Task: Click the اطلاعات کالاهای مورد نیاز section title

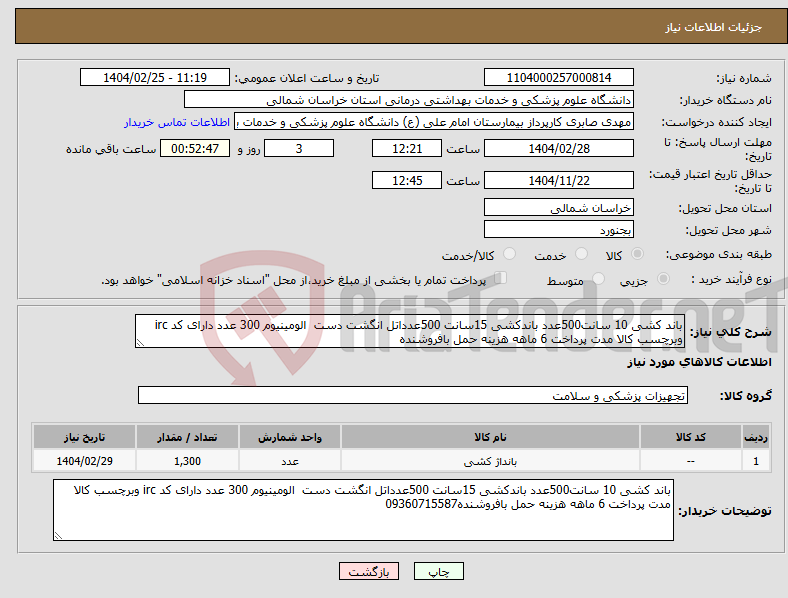Action: 699,362
